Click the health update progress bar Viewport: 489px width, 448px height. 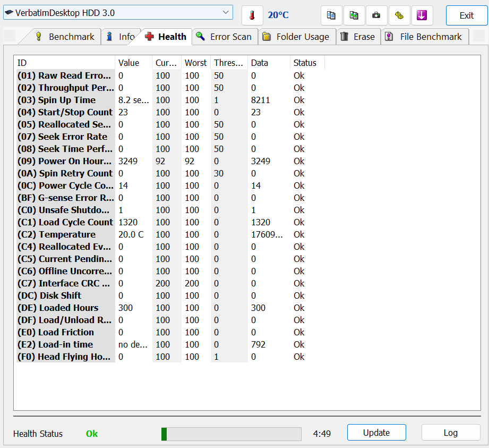pyautogui.click(x=231, y=434)
